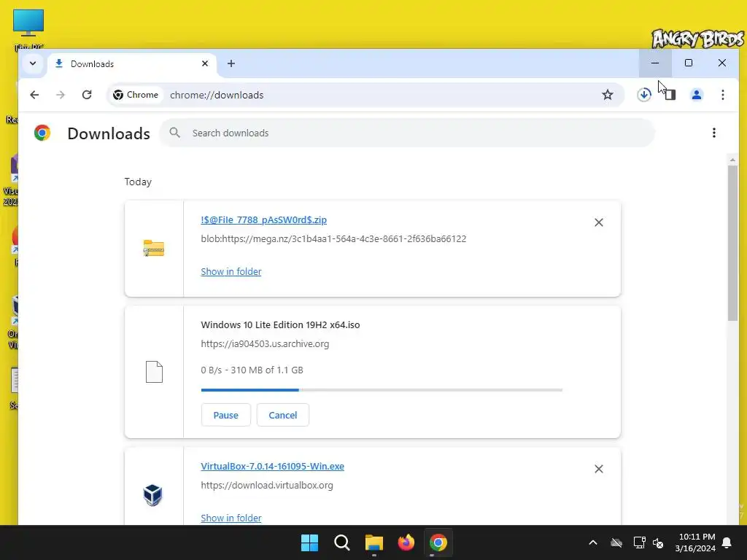The height and width of the screenshot is (560, 747).
Task: Open the VirtualBox-7.0.14-161095-Win.exe link
Action: [273, 466]
